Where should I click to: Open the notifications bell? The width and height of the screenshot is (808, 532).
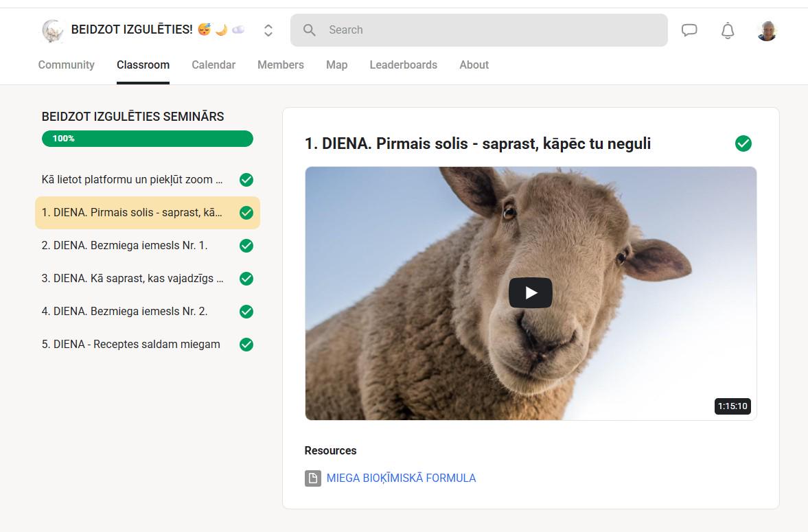coord(728,30)
